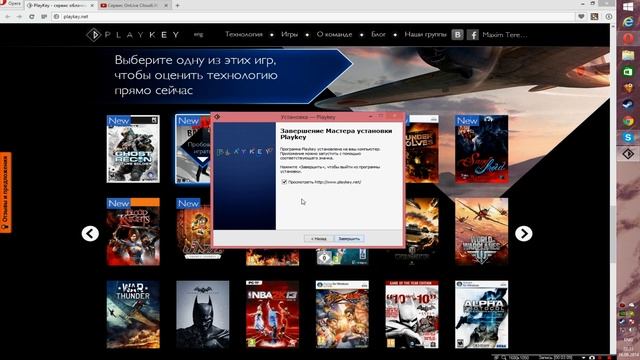The image size is (640, 360).
Task: Select the NBA 2K13 game cover
Action: (273, 314)
